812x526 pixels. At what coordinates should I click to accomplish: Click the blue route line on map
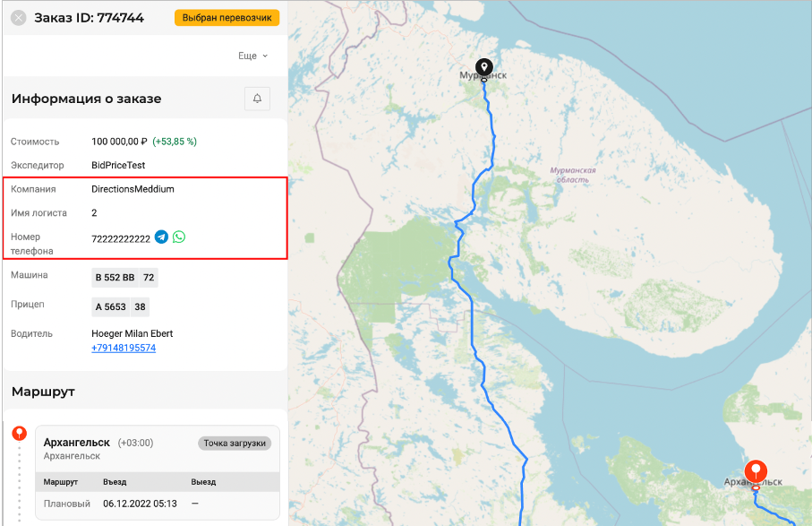(490, 126)
